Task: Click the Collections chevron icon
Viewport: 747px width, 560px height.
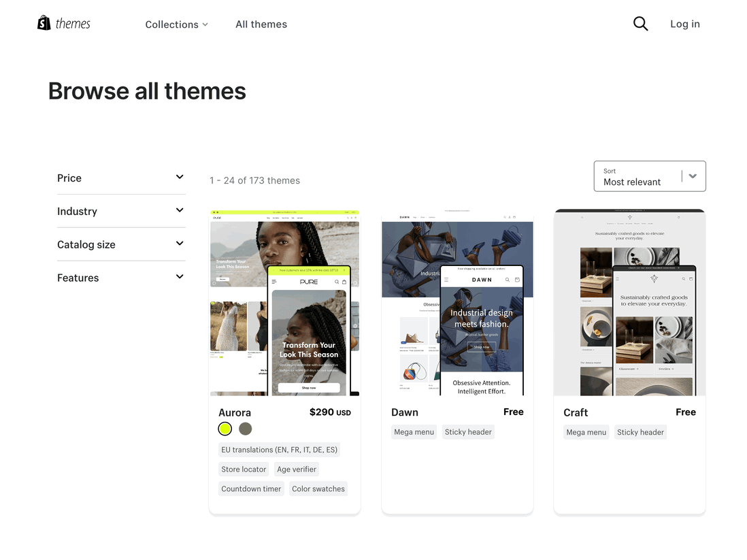Action: click(x=206, y=24)
